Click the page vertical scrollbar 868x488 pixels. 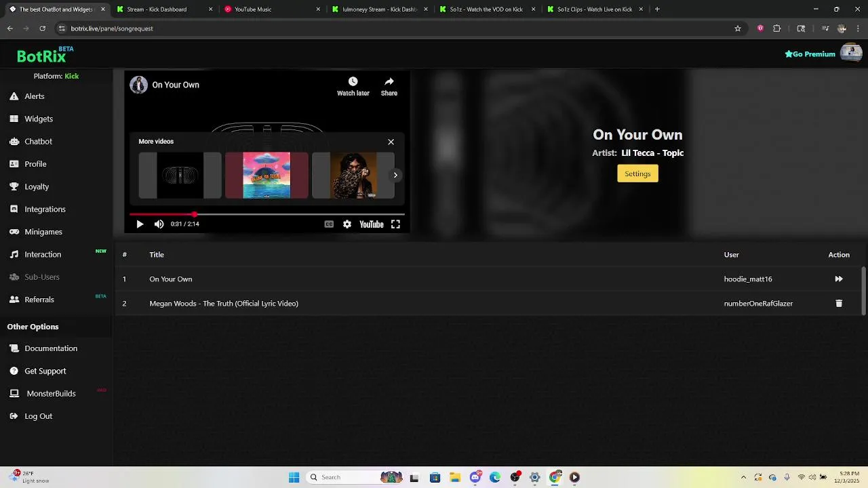pyautogui.click(x=863, y=290)
